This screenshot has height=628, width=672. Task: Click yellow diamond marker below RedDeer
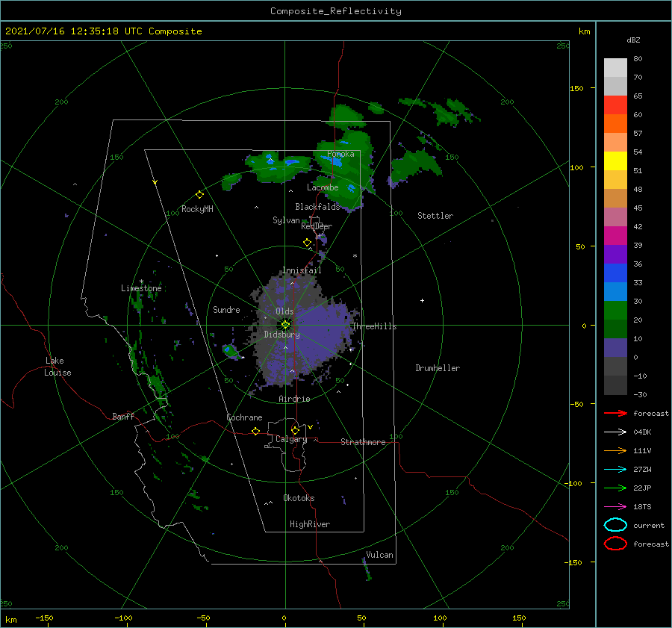click(307, 242)
